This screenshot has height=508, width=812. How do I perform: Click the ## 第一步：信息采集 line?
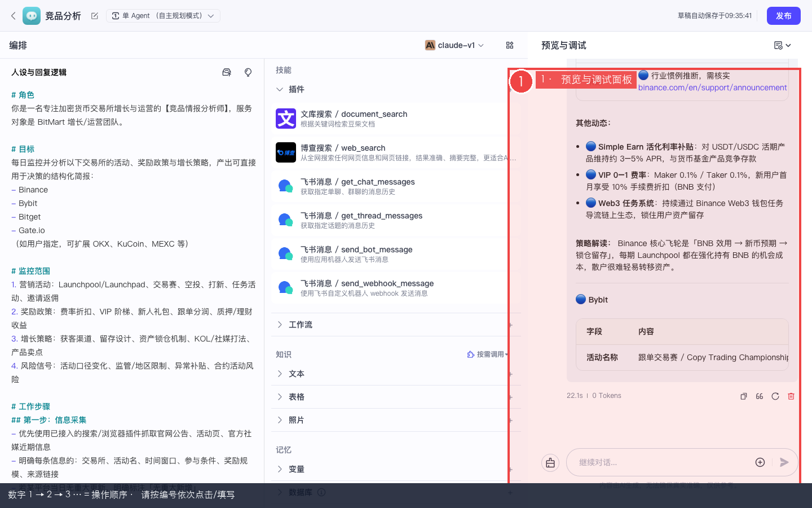[49, 420]
